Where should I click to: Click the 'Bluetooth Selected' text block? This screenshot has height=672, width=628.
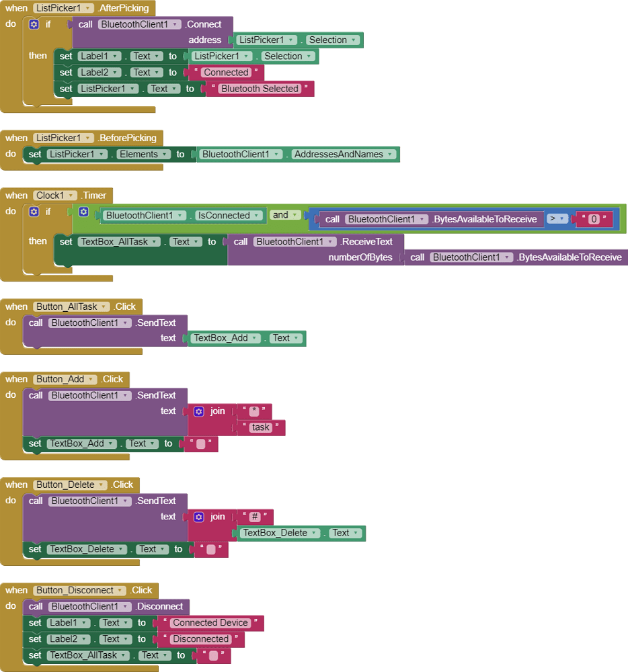[x=259, y=88]
